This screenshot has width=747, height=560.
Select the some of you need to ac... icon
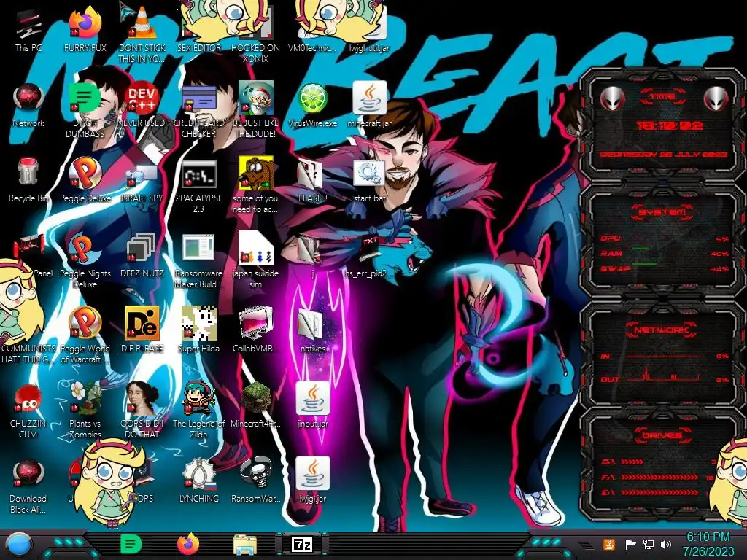click(x=256, y=186)
